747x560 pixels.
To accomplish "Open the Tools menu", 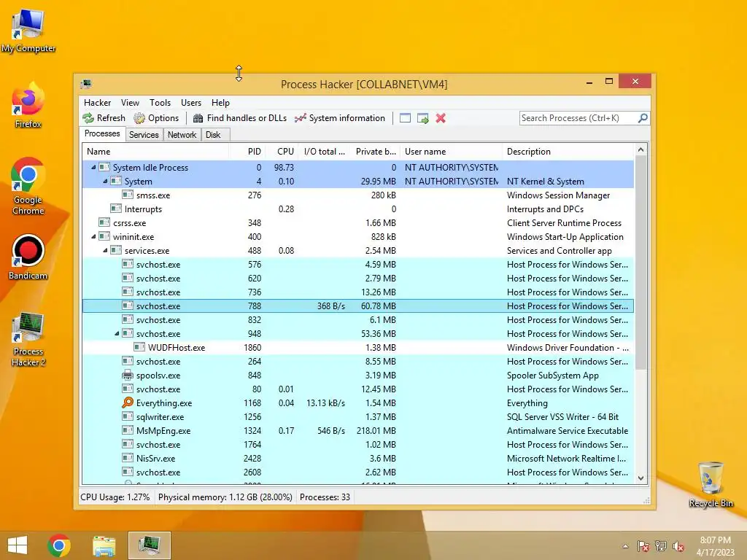I will click(x=160, y=103).
